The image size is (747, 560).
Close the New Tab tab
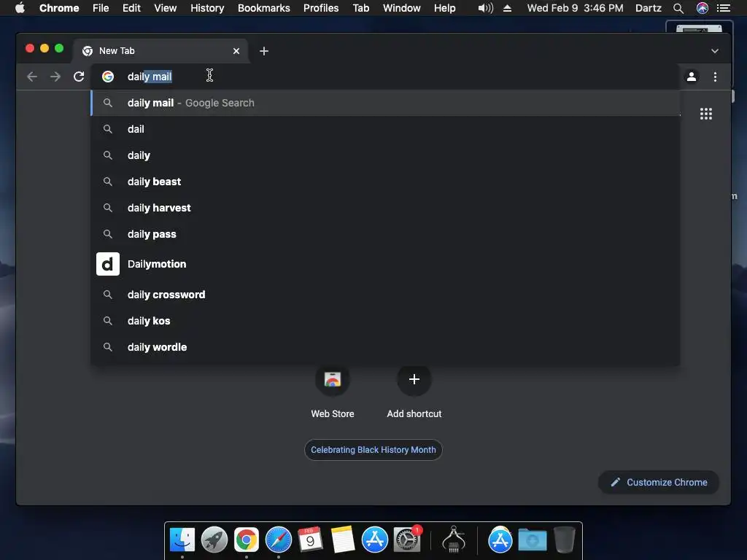236,51
